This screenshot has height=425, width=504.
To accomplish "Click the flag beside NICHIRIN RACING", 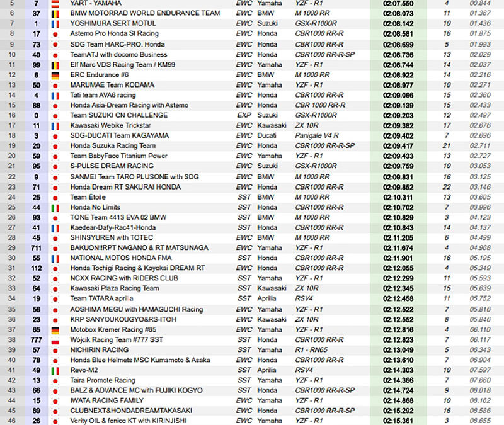I will click(55, 351).
